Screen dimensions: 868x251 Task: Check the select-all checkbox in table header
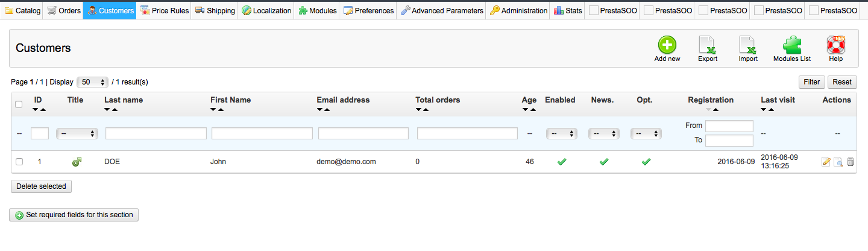[19, 104]
